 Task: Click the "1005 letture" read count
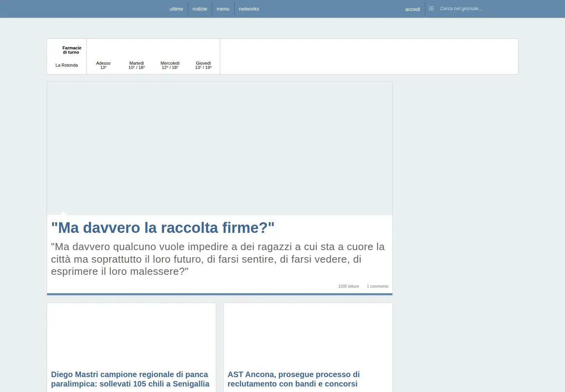pyautogui.click(x=348, y=286)
